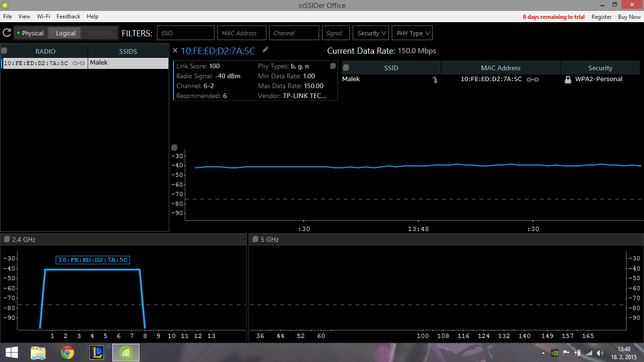This screenshot has width=644, height=362.
Task: Open the File menu
Action: (x=8, y=16)
